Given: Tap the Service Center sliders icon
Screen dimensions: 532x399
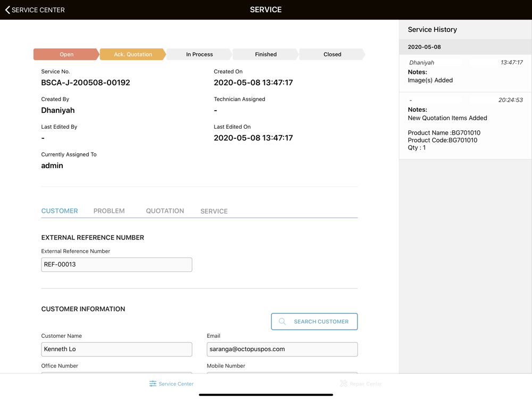Looking at the screenshot, I should 153,384.
